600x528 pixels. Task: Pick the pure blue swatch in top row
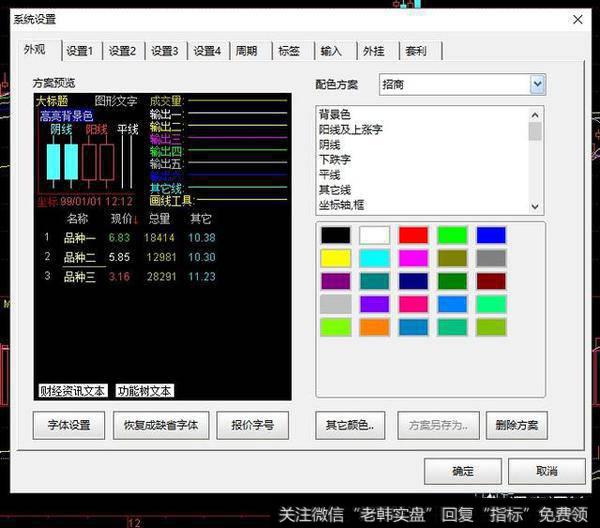coord(491,235)
